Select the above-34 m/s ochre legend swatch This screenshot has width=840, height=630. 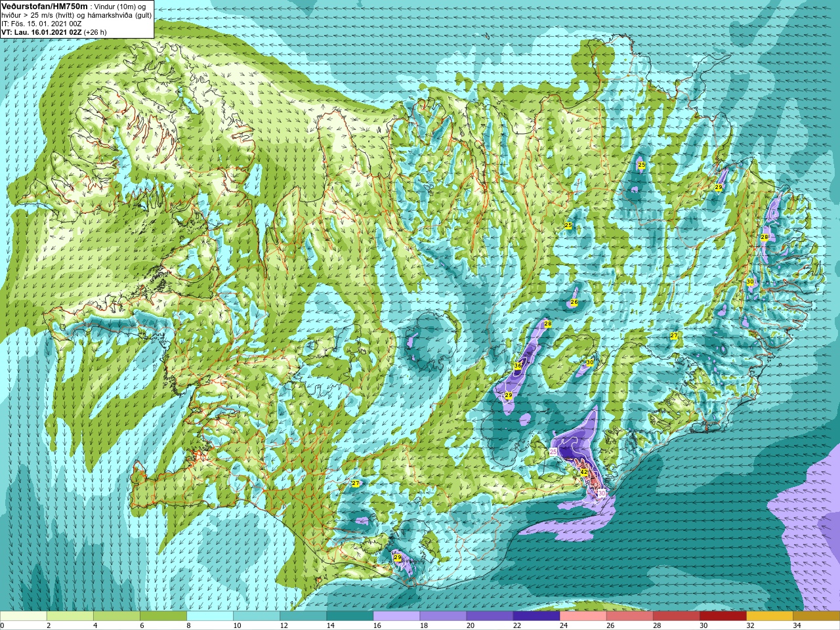click(x=816, y=616)
